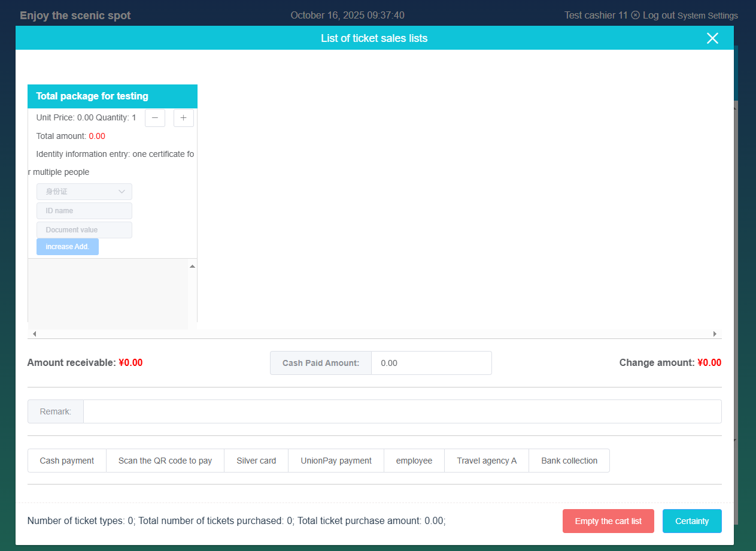756x551 pixels.
Task: Focus the Remark text field
Action: pos(402,411)
